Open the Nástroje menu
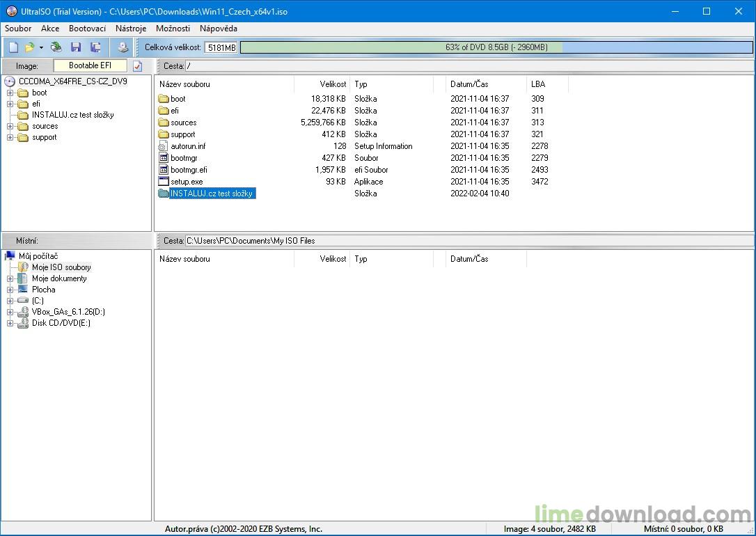Screen dimensions: 756x536 [131, 29]
